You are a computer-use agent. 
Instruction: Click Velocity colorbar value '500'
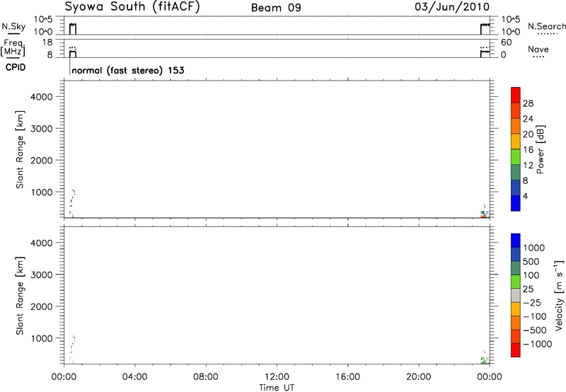[531, 261]
